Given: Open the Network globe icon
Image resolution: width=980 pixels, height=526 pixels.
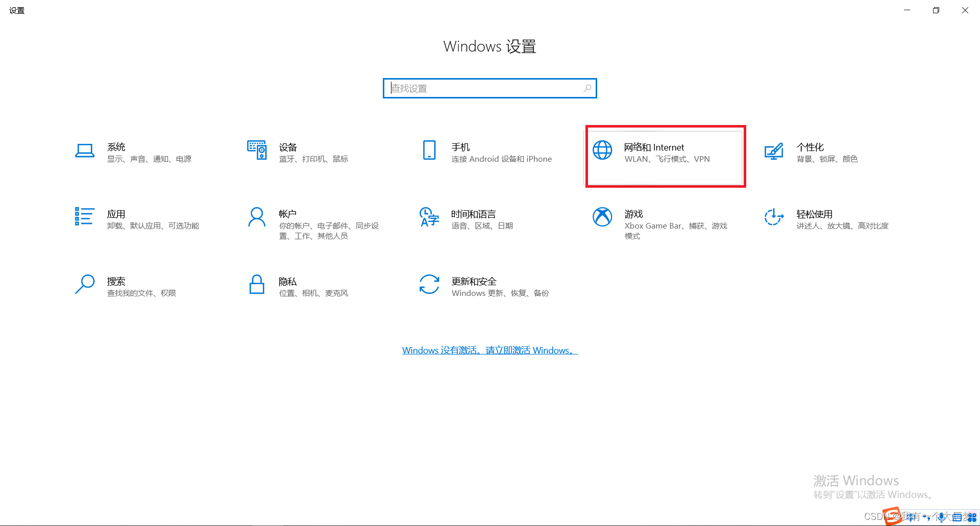Looking at the screenshot, I should 602,150.
